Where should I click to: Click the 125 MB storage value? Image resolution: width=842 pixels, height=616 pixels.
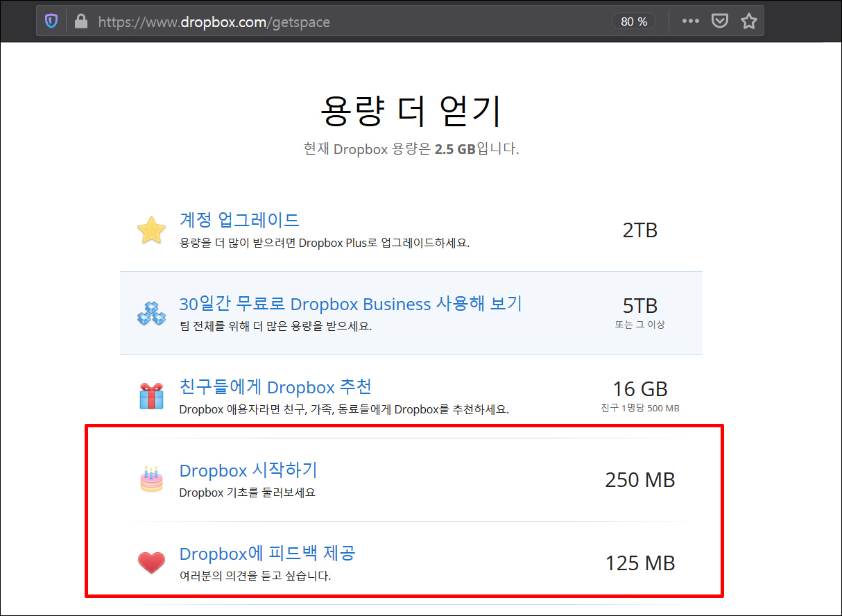(639, 563)
